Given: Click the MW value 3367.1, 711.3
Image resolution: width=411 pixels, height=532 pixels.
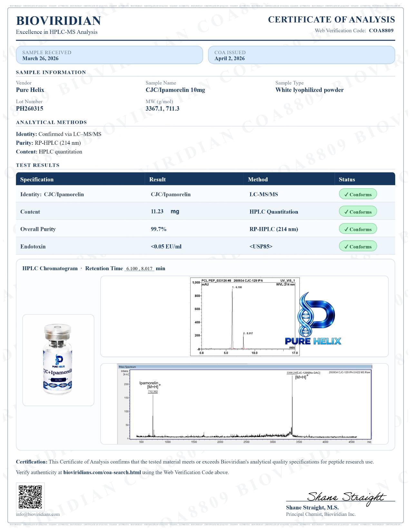Looking at the screenshot, I should (x=162, y=109).
